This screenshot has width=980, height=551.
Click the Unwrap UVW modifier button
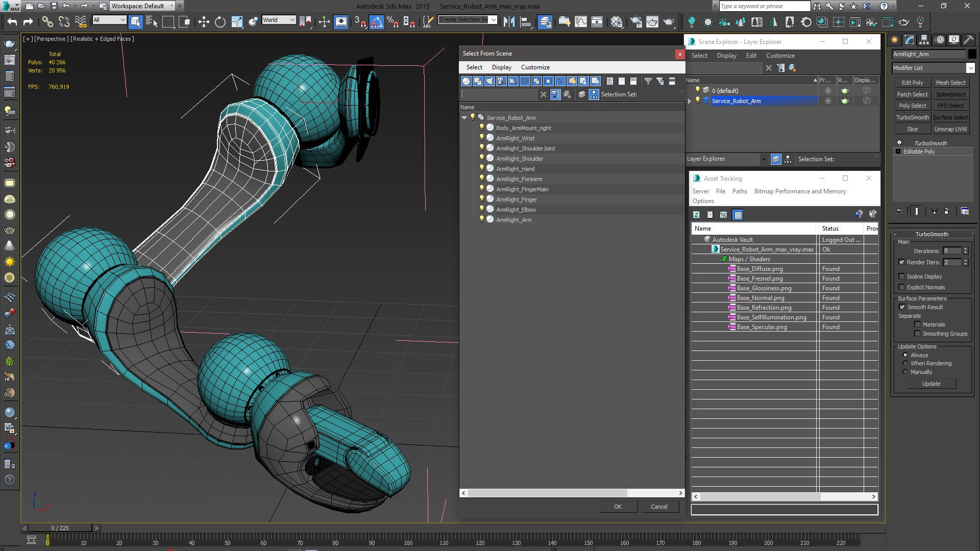coord(950,129)
